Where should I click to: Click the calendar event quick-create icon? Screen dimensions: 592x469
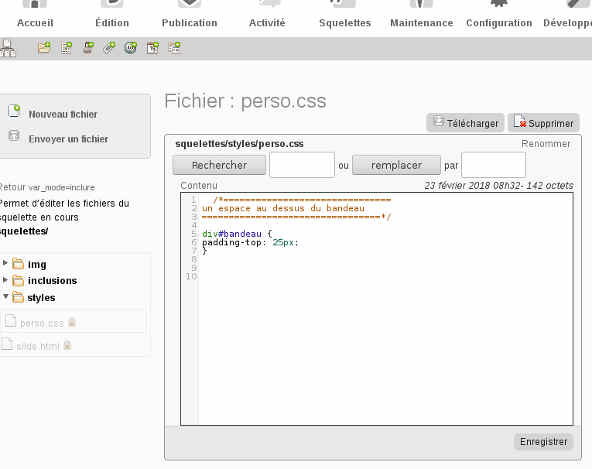153,48
